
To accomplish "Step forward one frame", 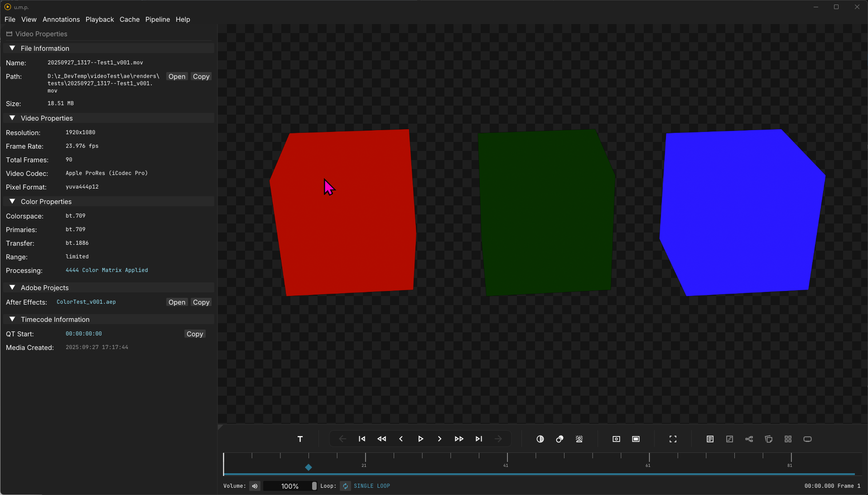I will pyautogui.click(x=439, y=439).
